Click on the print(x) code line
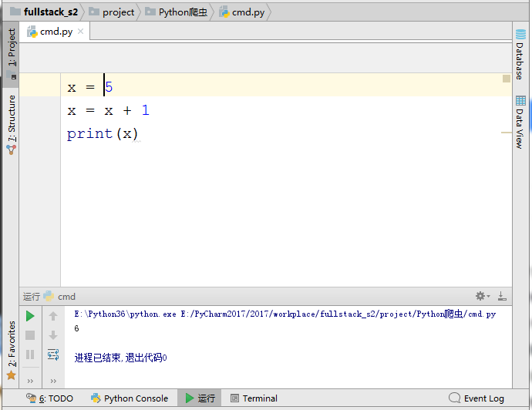532x410 pixels. pos(103,133)
